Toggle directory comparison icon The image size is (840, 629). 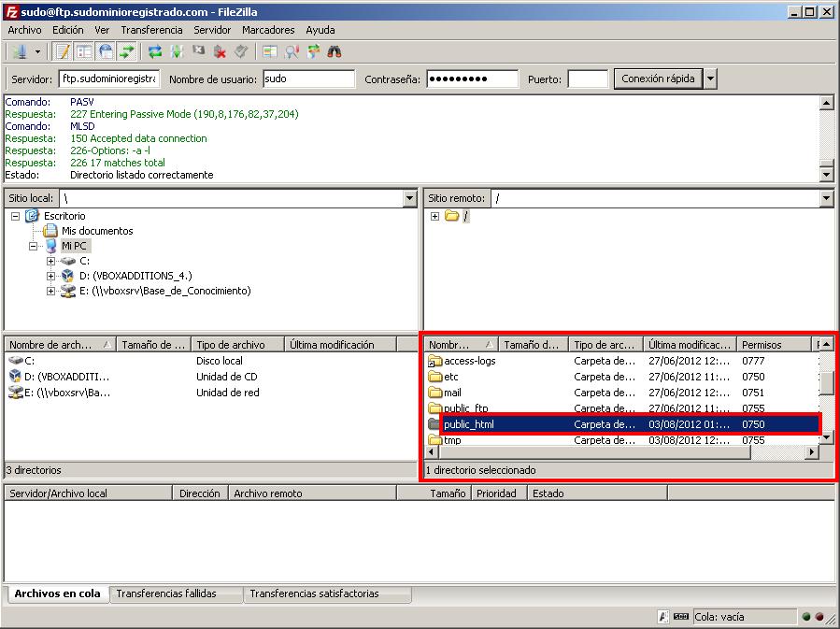click(291, 51)
